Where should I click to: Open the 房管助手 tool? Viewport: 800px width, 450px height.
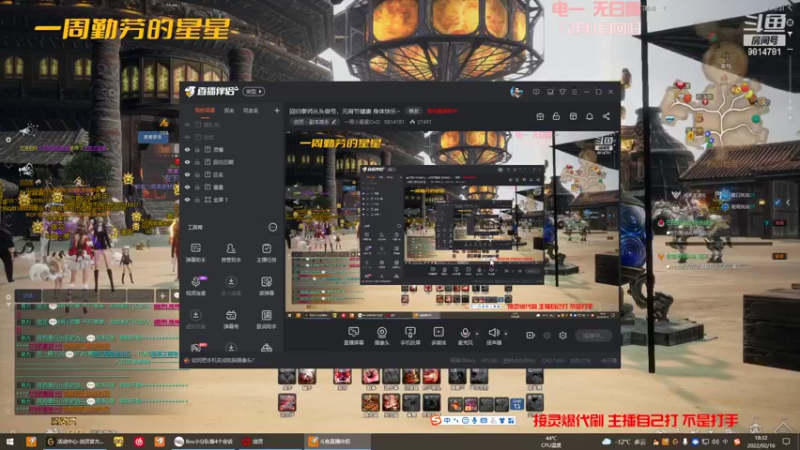coord(231,253)
